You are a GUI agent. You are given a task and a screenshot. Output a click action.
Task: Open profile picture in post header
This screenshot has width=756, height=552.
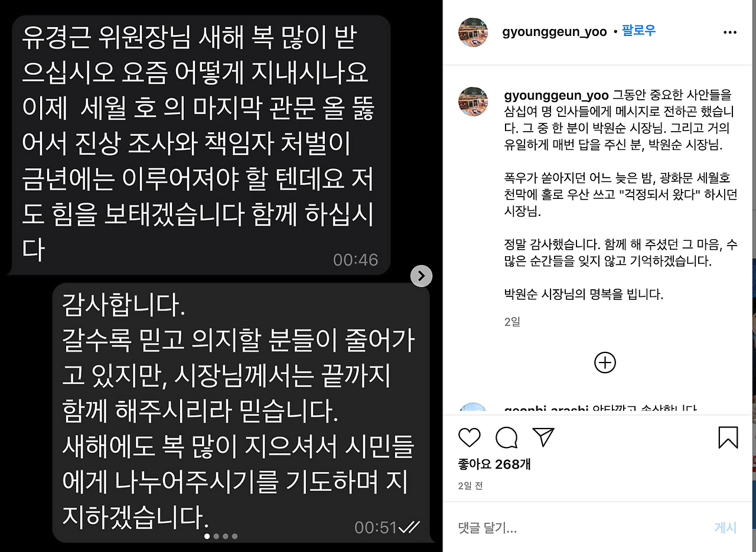tap(473, 32)
